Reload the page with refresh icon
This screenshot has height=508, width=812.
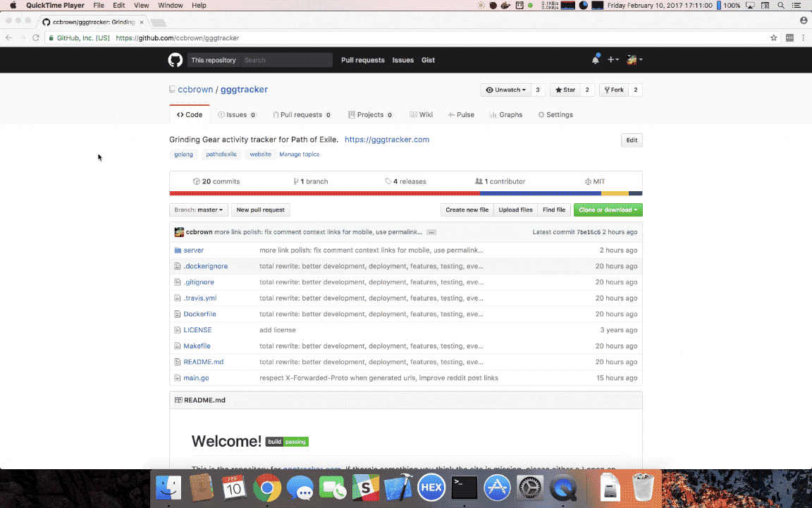36,38
